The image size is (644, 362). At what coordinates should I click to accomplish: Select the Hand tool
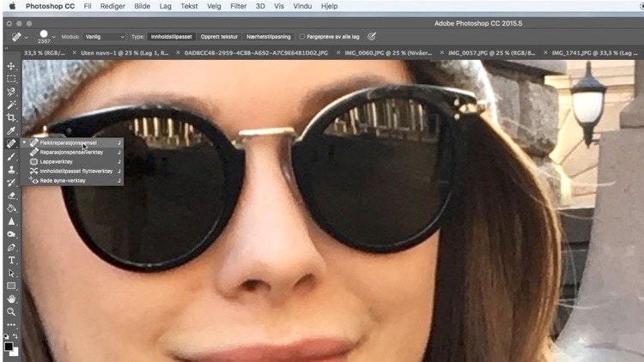tap(11, 299)
